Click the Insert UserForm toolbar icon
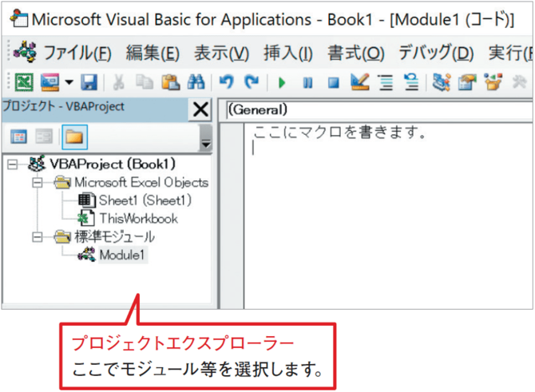The image size is (535, 392). (50, 82)
